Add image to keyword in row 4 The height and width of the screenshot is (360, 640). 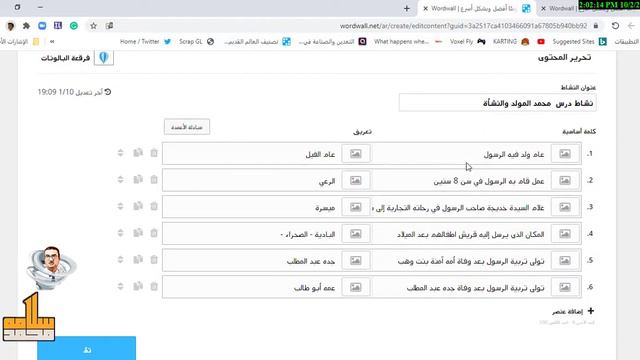(x=565, y=233)
